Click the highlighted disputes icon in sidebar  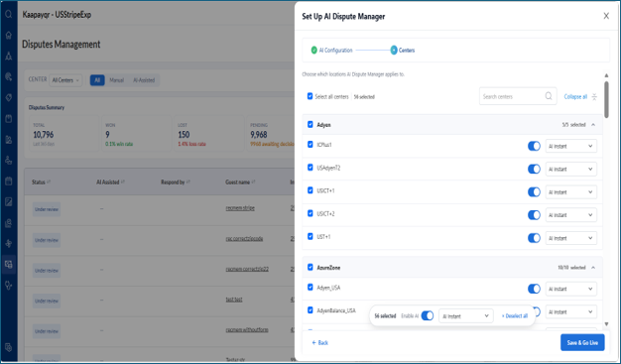click(8, 264)
